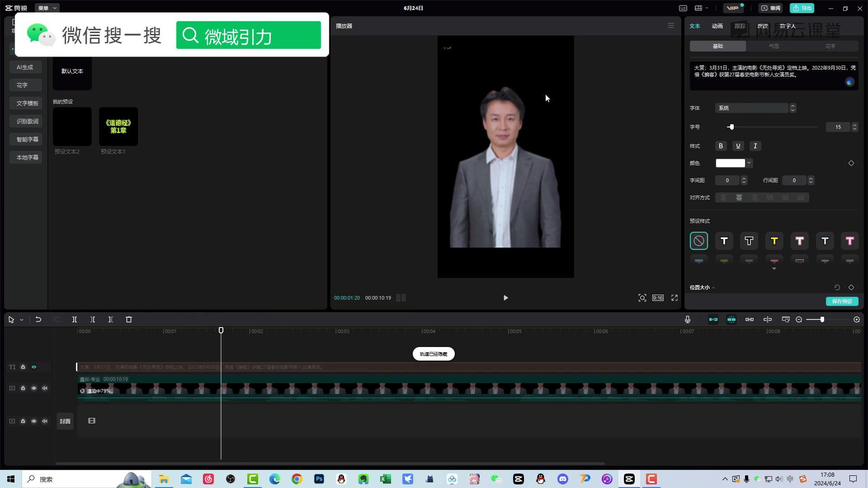Undo the last edit in timeline toolbar

(38, 319)
